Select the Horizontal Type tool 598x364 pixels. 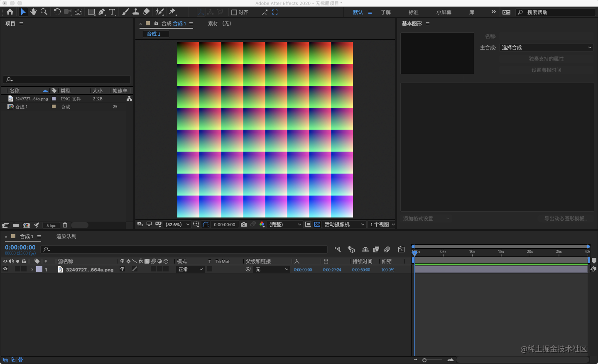coord(113,12)
